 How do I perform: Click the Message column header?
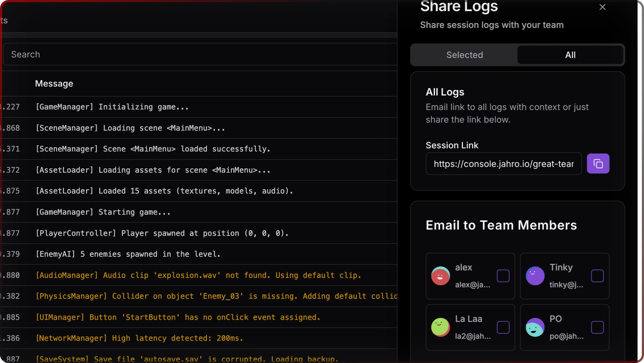click(54, 84)
